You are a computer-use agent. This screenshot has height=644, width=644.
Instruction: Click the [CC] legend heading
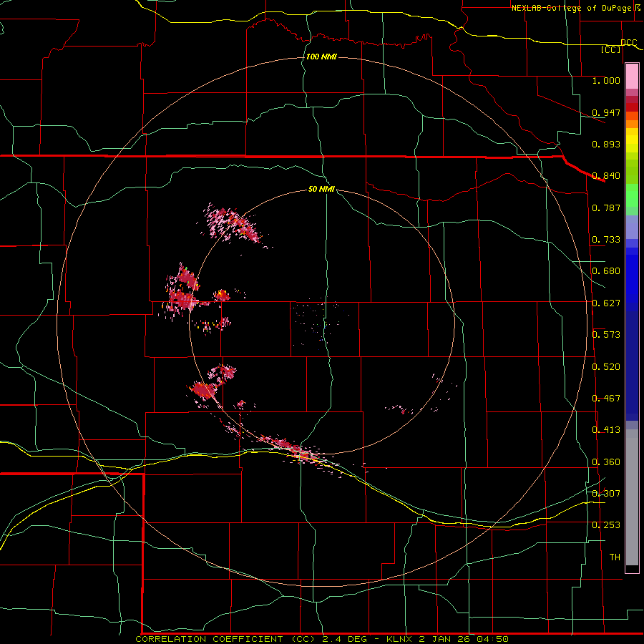611,49
